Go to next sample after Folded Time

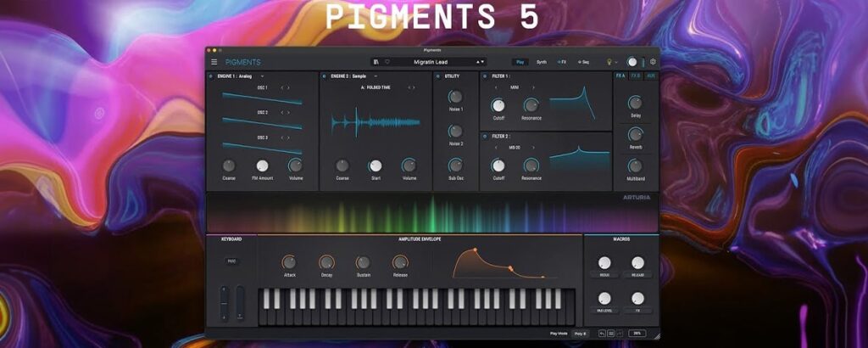[414, 87]
